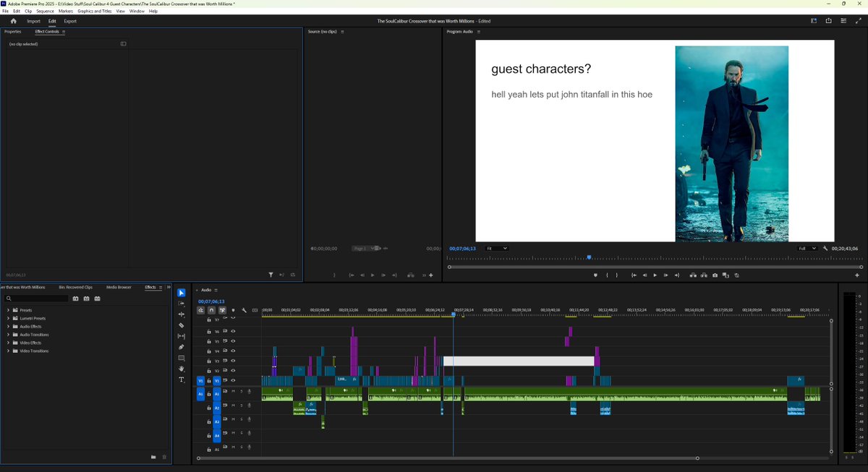The image size is (868, 472).
Task: Click the Export button at the top
Action: coord(69,20)
